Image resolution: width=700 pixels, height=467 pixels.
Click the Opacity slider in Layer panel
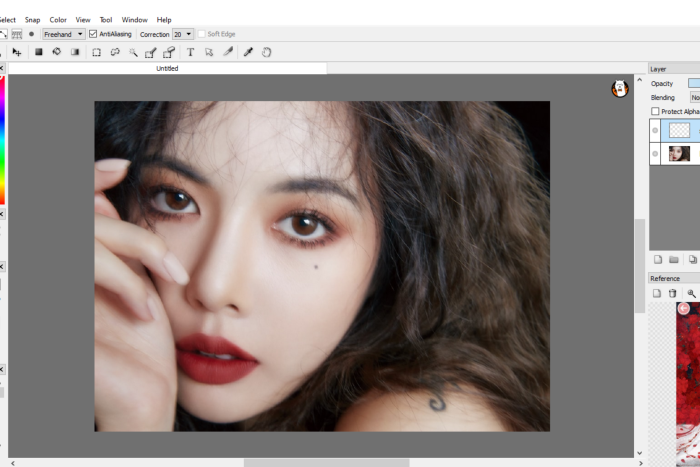[x=694, y=83]
